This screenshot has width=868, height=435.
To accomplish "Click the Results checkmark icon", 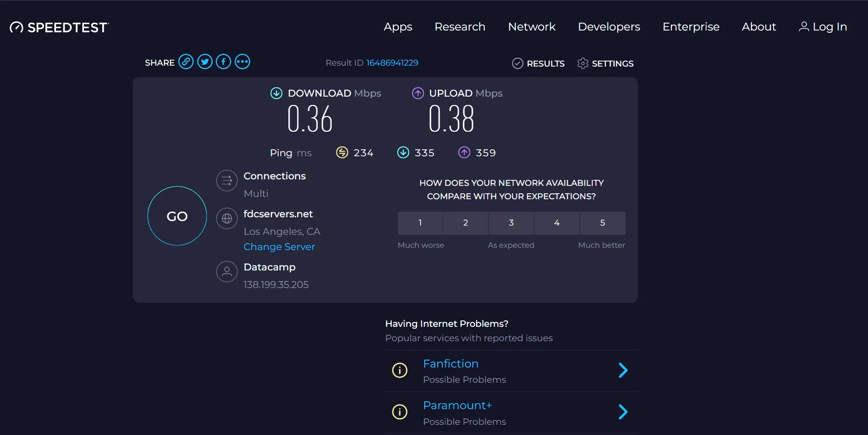I will point(518,63).
